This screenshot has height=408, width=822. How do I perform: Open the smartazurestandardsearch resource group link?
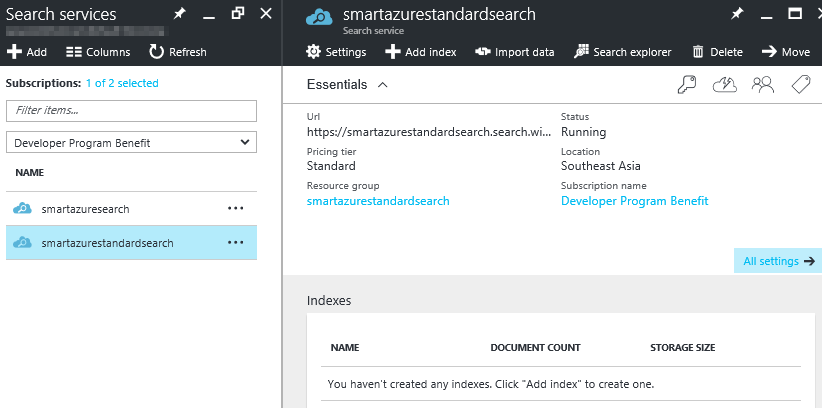point(378,201)
